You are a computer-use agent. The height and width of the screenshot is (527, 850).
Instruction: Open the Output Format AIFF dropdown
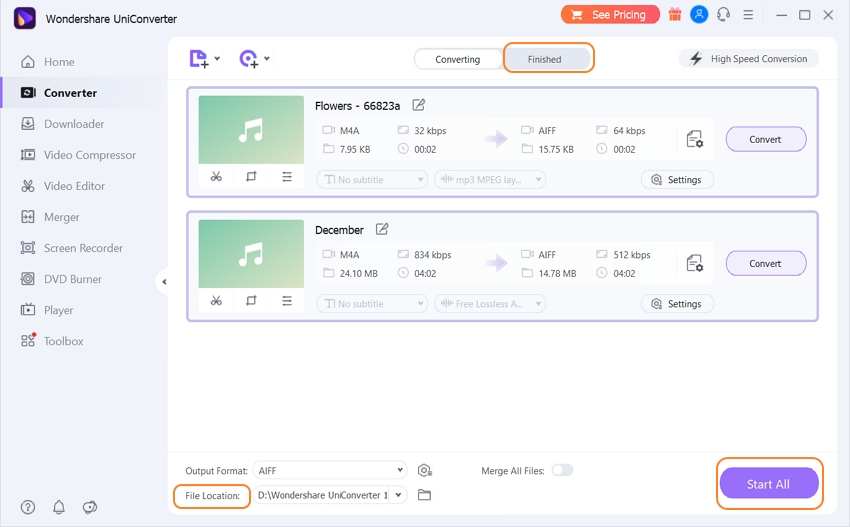[x=330, y=471]
